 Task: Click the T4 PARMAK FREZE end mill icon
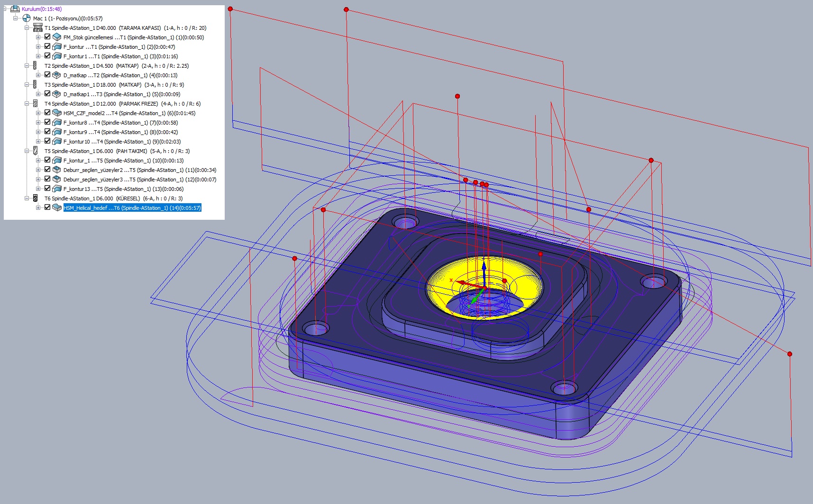coord(35,103)
